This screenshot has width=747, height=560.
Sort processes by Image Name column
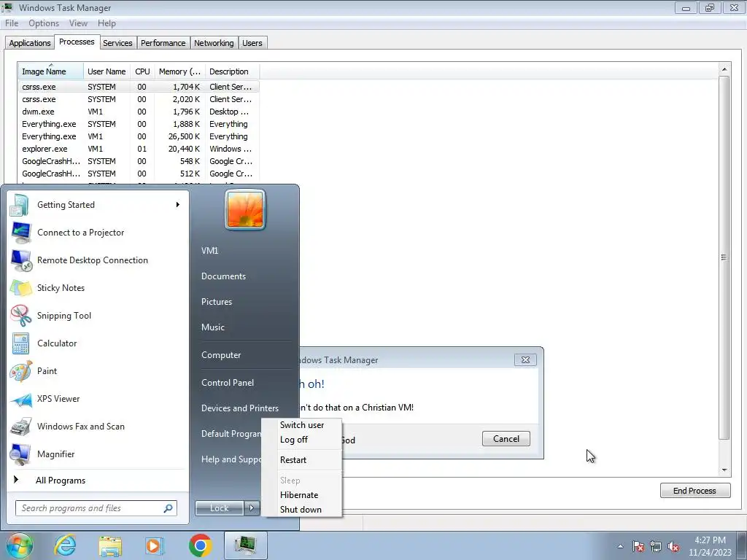pyautogui.click(x=50, y=71)
